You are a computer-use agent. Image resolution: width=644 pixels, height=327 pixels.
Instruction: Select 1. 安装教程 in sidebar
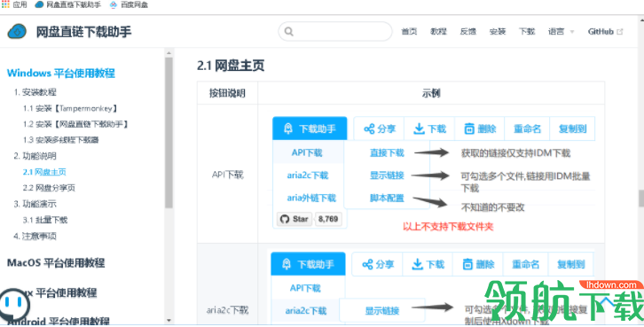[x=35, y=92]
